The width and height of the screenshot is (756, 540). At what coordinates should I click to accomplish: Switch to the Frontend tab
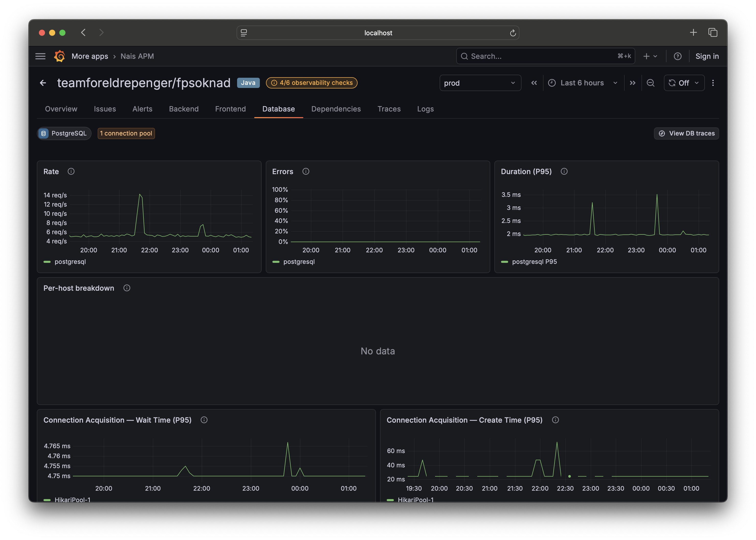tap(230, 109)
